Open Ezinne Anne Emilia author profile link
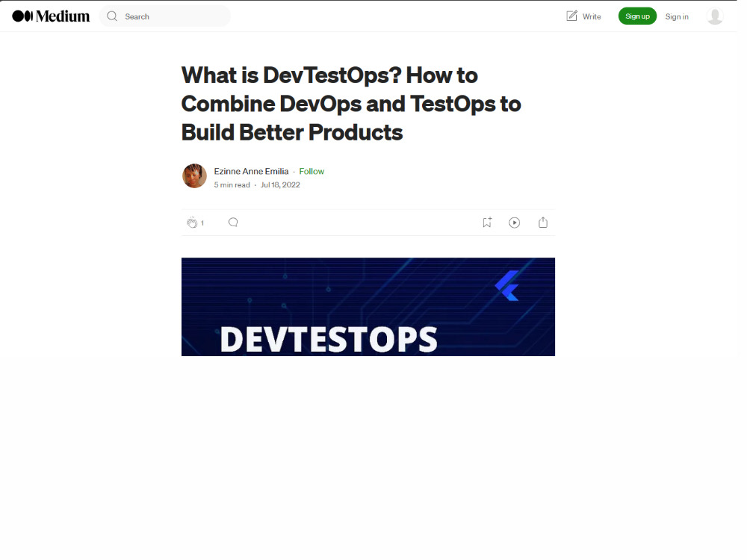The width and height of the screenshot is (747, 560). (251, 171)
